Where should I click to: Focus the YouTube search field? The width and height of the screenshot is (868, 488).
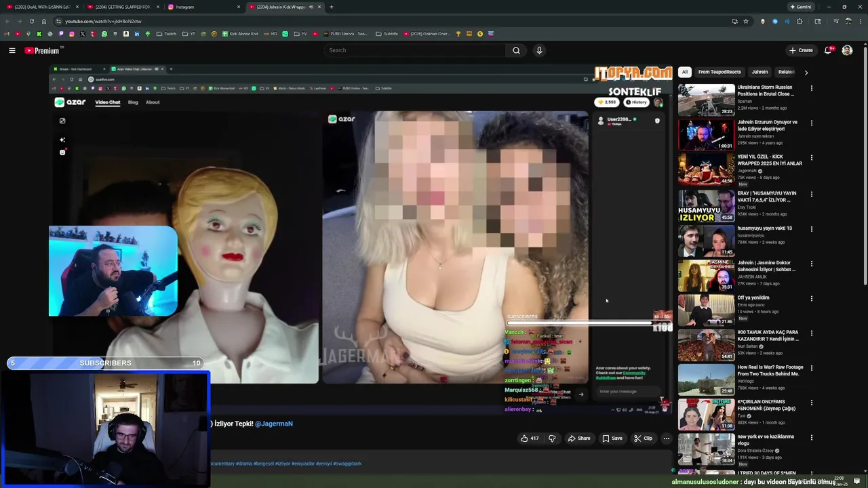(x=415, y=50)
